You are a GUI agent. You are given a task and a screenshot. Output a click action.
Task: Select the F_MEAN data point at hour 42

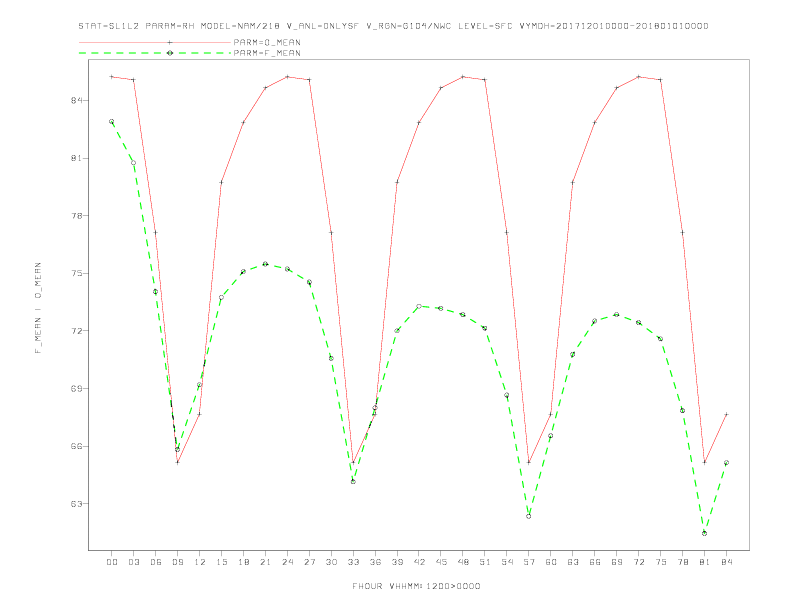419,307
